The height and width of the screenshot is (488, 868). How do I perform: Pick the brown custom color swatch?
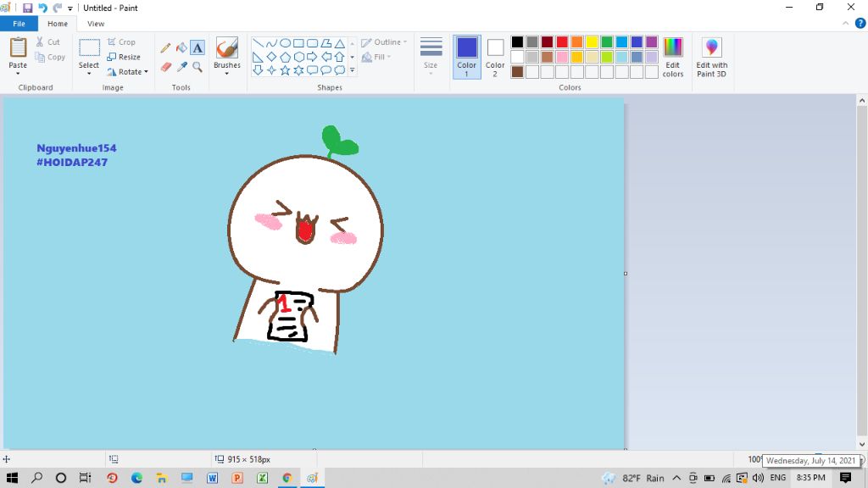517,72
